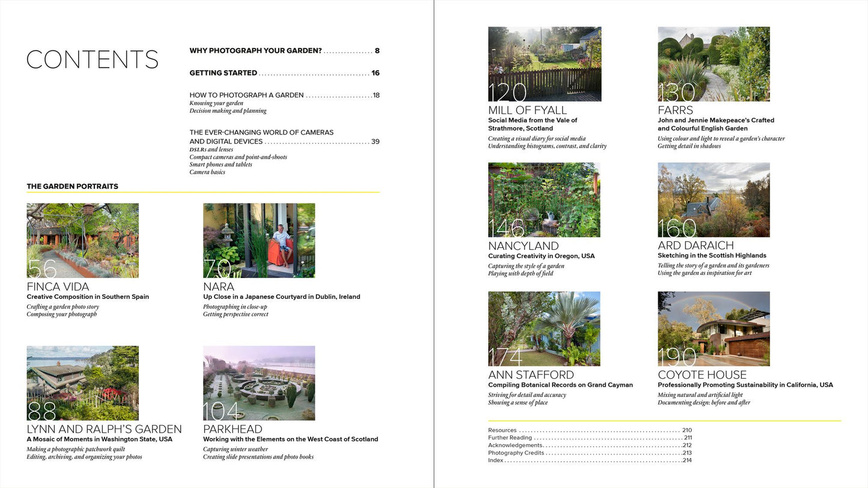Click 'Playing with depth of field' line

[521, 274]
